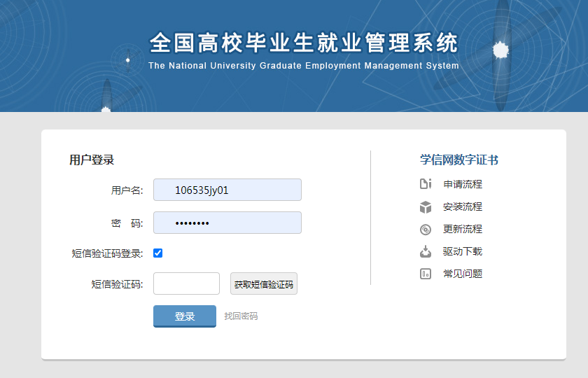The image size is (588, 378).
Task: Go to the 安装流程 text link
Action: coord(462,206)
